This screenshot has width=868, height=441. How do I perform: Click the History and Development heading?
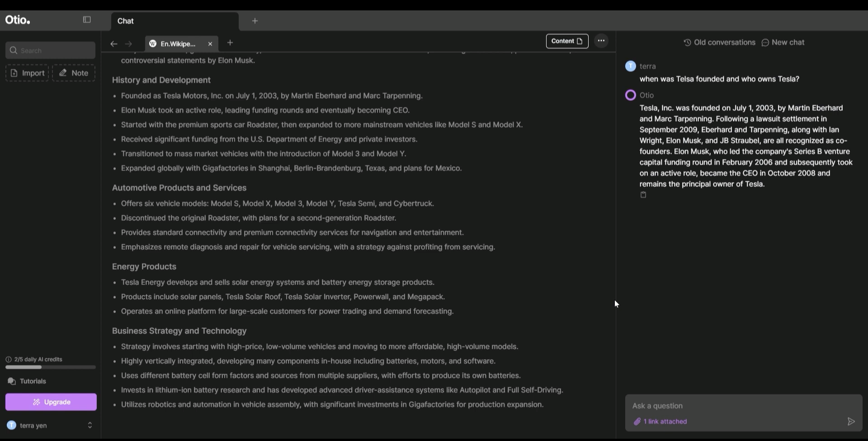click(x=161, y=80)
